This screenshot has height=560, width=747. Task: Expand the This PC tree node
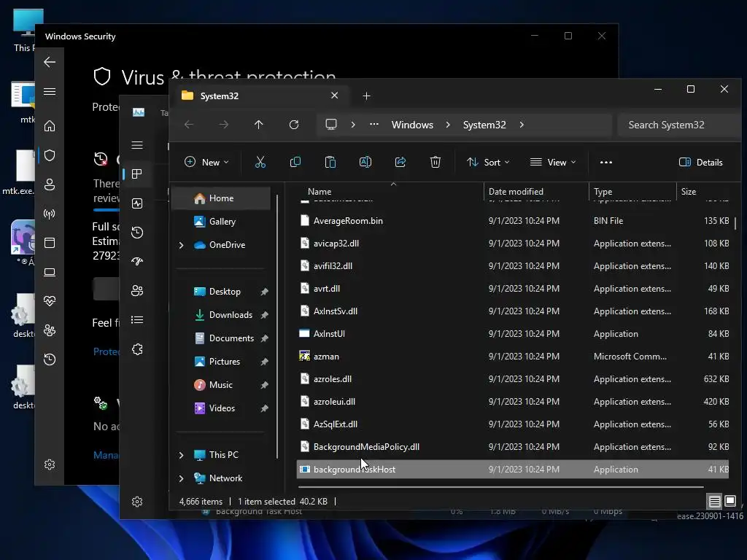(x=182, y=455)
